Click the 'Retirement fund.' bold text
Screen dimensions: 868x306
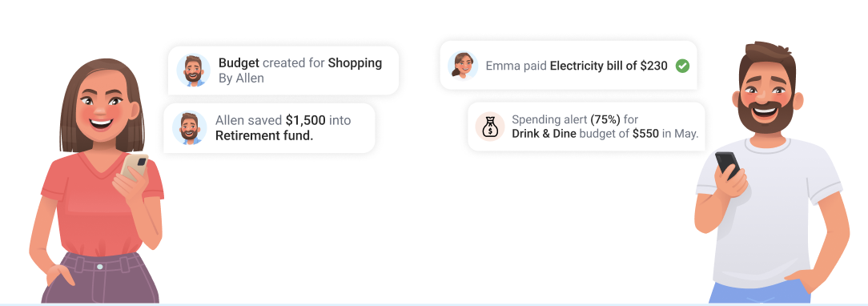click(264, 135)
